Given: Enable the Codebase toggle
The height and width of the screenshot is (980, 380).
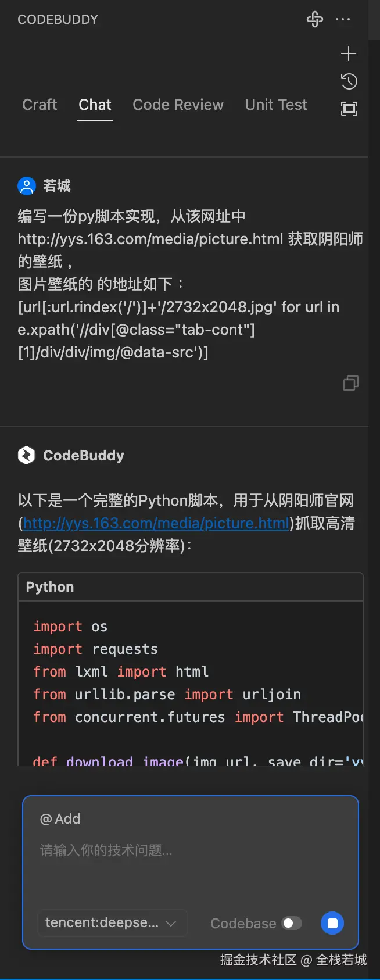Looking at the screenshot, I should (x=292, y=923).
